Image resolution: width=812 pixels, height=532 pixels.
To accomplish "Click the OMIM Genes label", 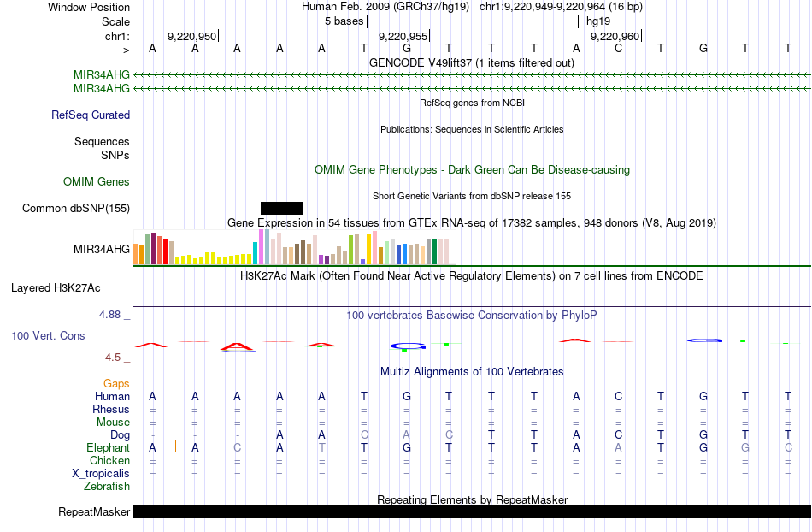I will pos(97,182).
